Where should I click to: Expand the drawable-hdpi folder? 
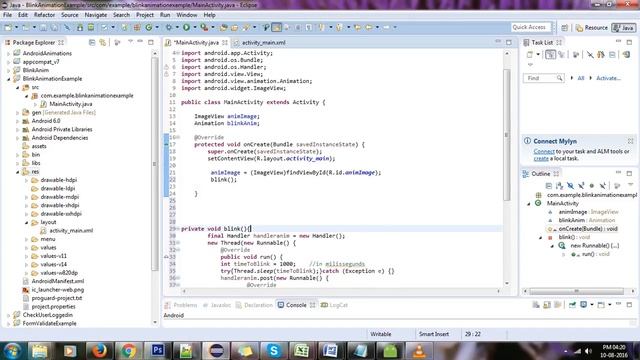click(27, 180)
